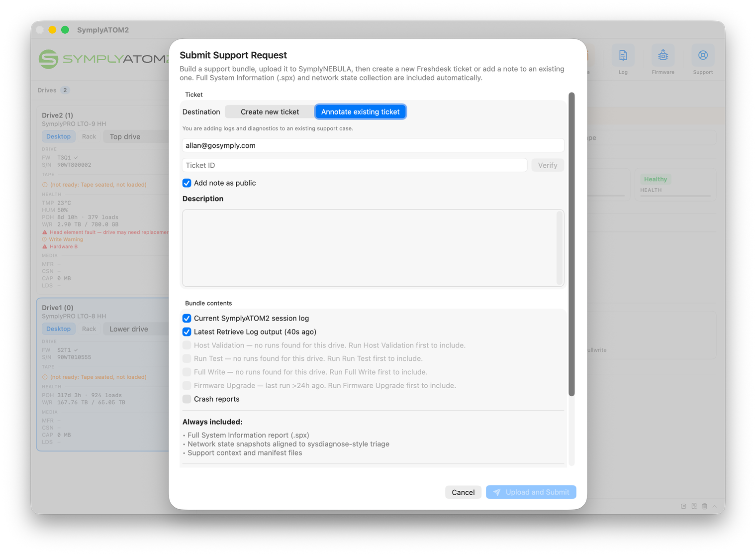Click the trash icon in status bar

pyautogui.click(x=704, y=506)
